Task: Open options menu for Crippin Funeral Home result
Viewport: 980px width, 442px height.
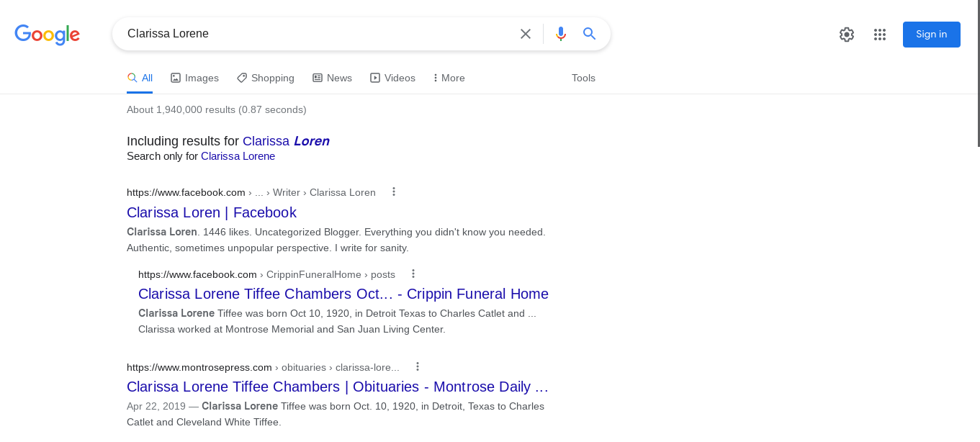Action: coord(413,274)
